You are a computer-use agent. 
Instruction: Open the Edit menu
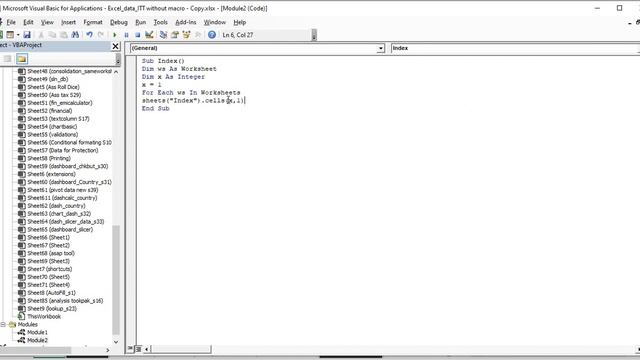click(x=28, y=22)
